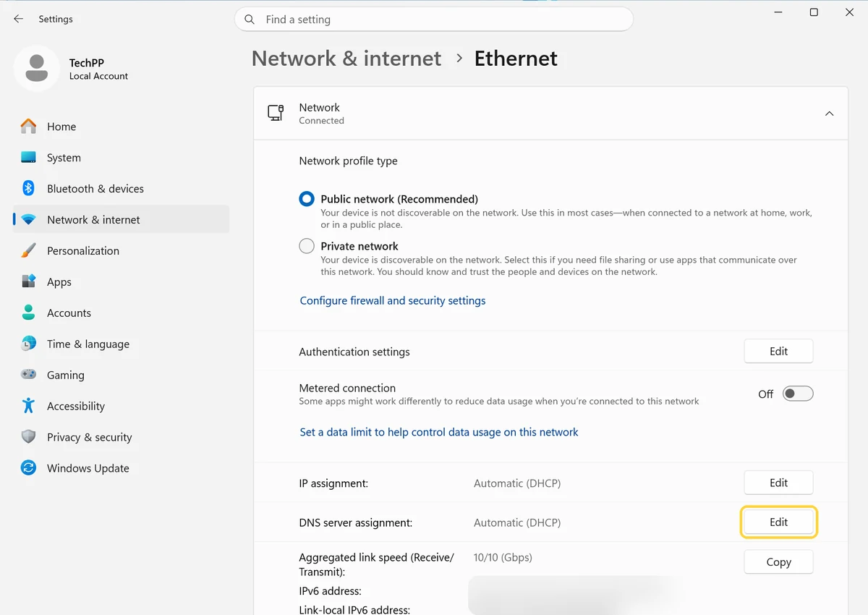Screen dimensions: 868x615
Task: Click the Privacy & security shield icon
Action: click(x=28, y=437)
